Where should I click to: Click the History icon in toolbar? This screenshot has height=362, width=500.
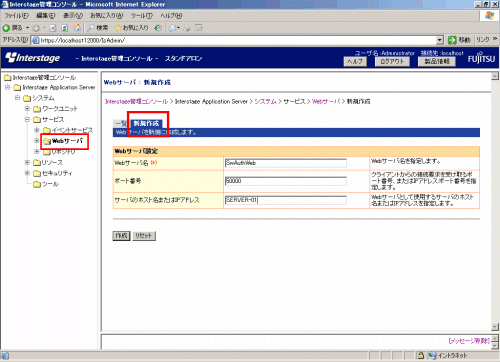click(158, 28)
